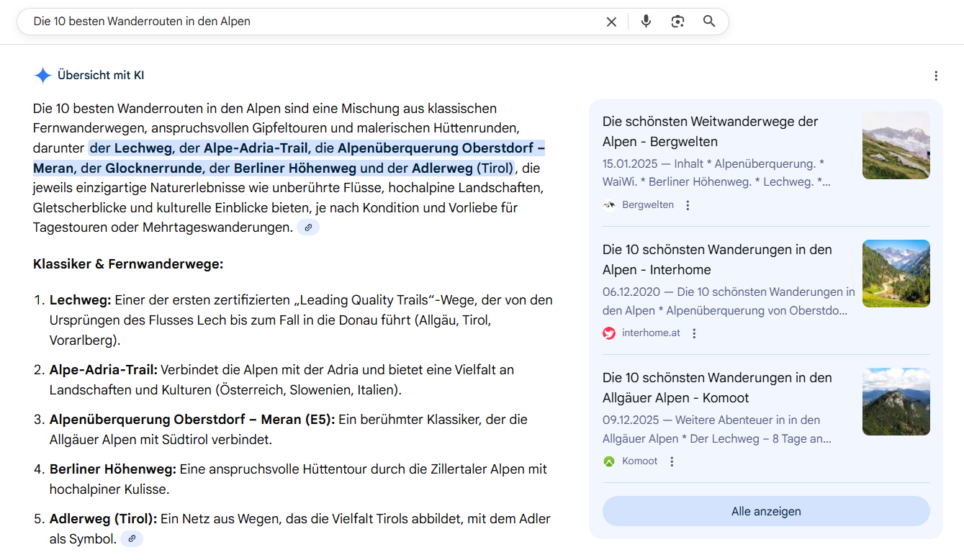Screen dimensions: 964x560
Task: Open the Interhome '10 schönsten Wanderungen' result
Action: point(716,259)
